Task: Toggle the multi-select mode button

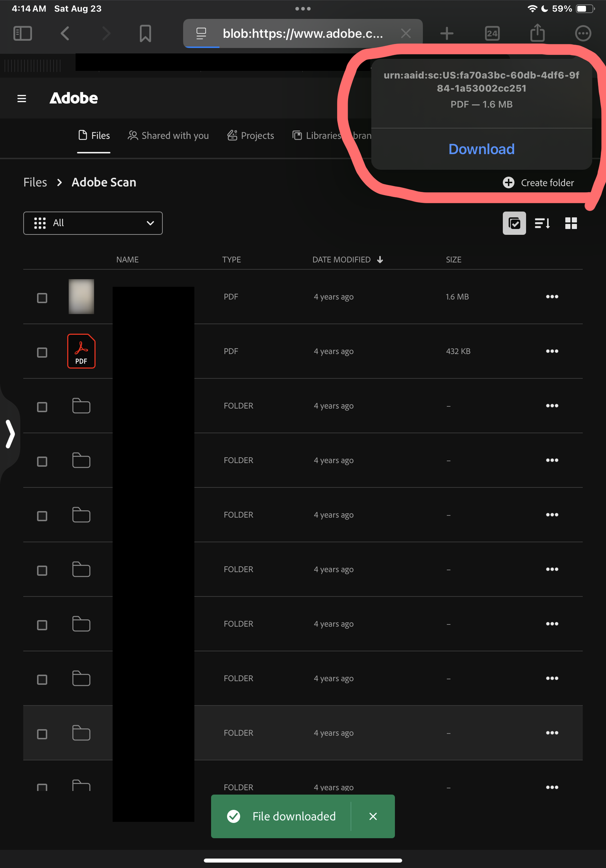Action: pyautogui.click(x=514, y=223)
